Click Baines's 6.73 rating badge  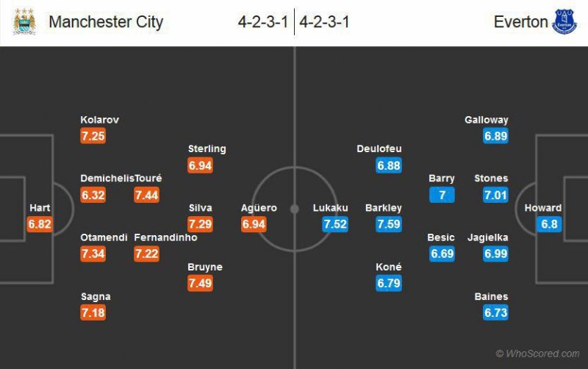pyautogui.click(x=495, y=313)
